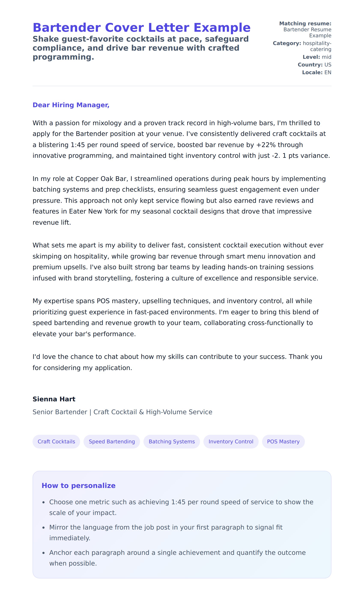Click the Batching Systems skill tag
This screenshot has width=364, height=599.
pyautogui.click(x=172, y=441)
